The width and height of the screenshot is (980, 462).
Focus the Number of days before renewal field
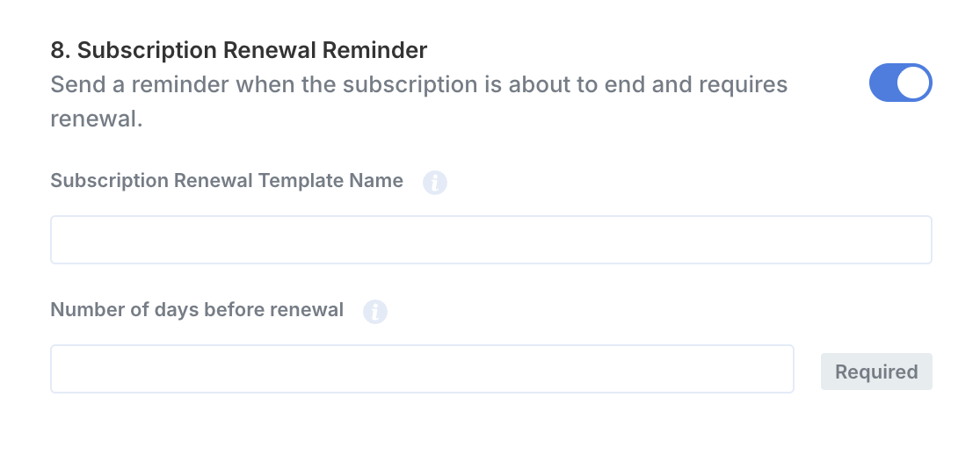coord(422,369)
